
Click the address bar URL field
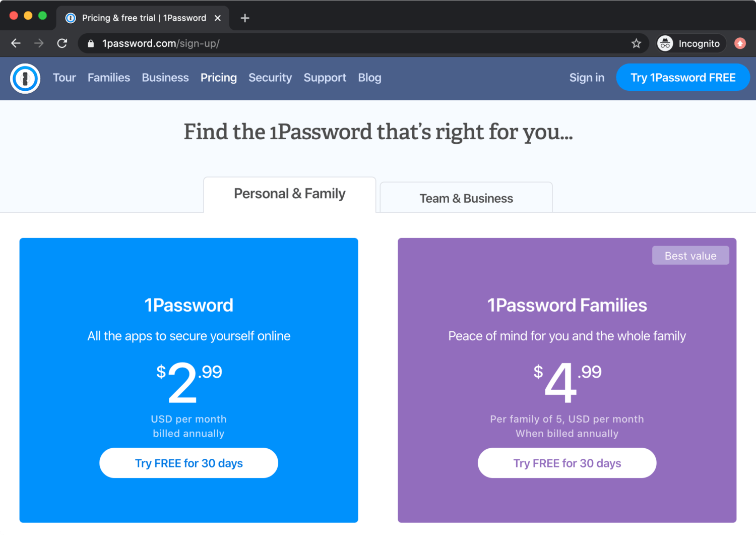point(353,43)
